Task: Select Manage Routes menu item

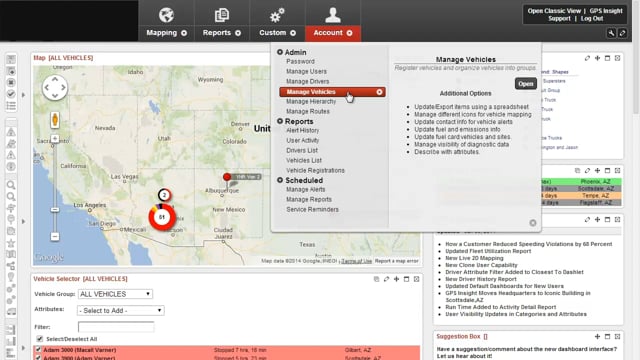Action: [x=308, y=111]
